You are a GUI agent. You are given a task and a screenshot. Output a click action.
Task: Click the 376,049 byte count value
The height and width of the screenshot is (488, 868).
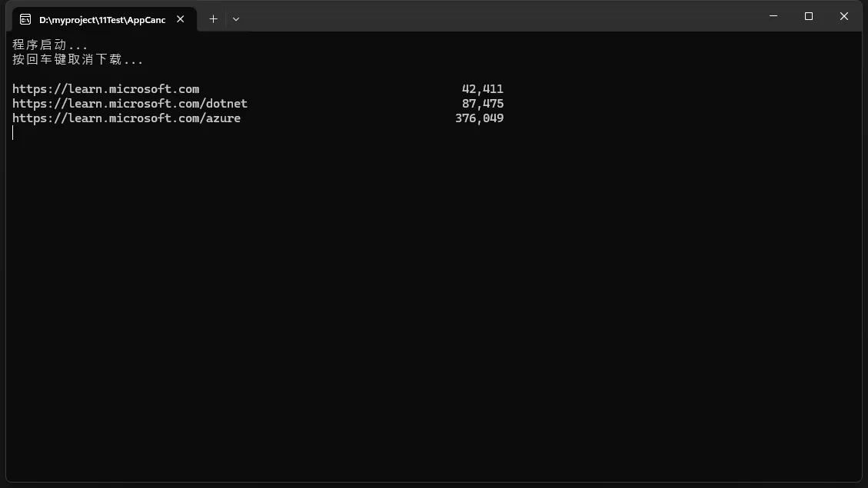479,118
